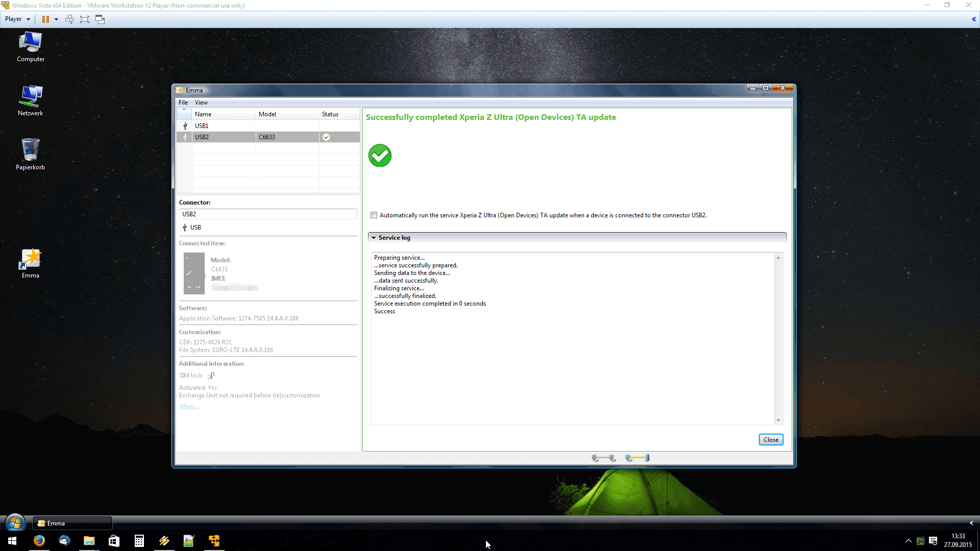
Task: Click the CDF: 1275-8026 R2C text
Action: (206, 342)
